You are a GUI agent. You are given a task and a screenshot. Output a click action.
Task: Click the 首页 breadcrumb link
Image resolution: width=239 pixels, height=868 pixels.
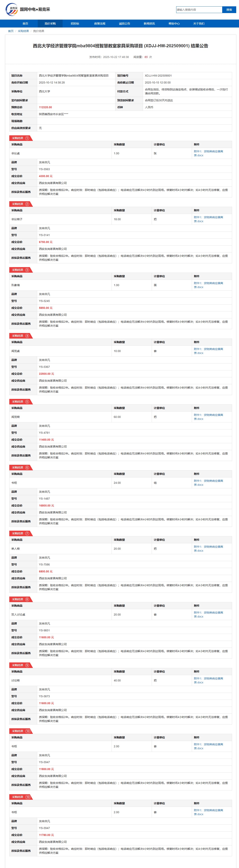[11, 31]
